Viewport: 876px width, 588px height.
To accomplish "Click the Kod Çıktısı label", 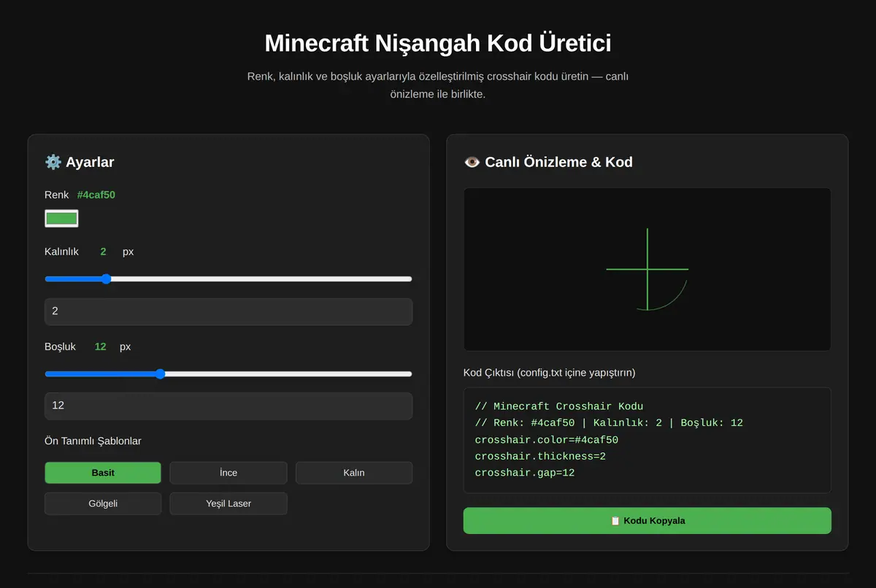I will pos(550,373).
